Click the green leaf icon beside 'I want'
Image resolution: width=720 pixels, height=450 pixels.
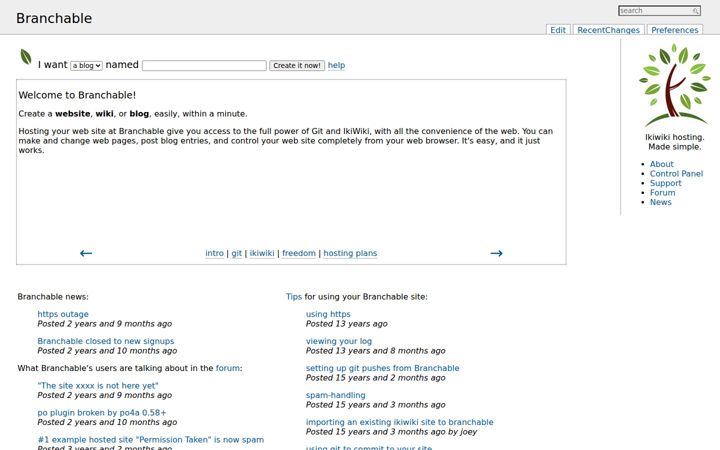point(26,57)
